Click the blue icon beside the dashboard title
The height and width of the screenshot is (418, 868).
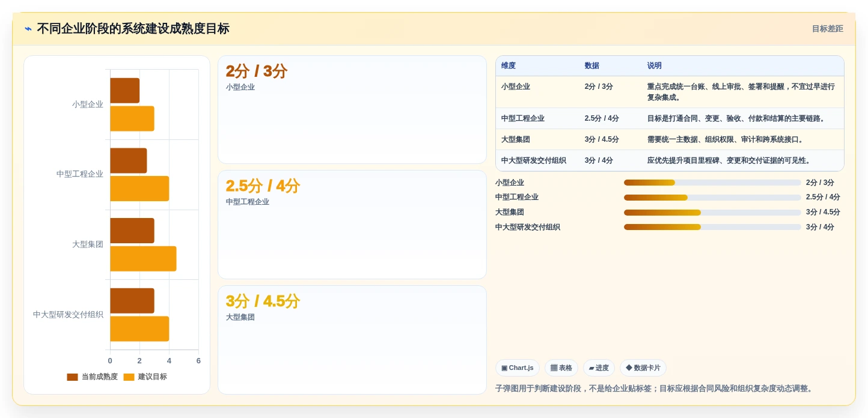[28, 29]
